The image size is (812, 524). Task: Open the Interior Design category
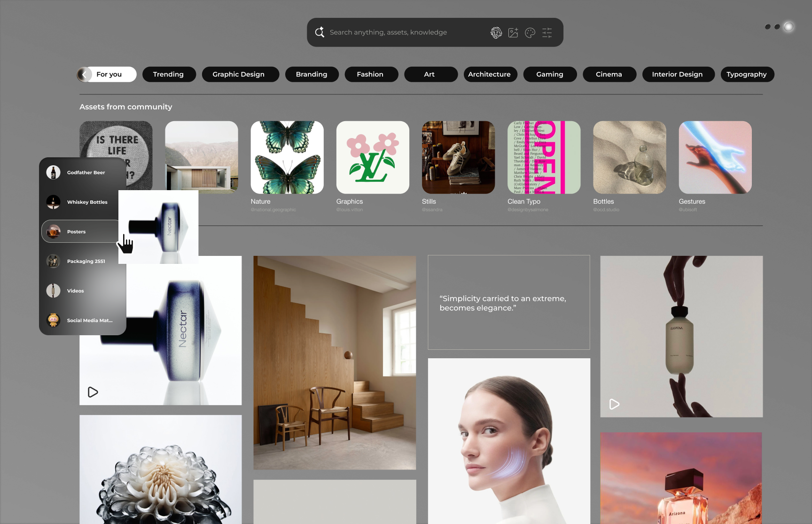677,74
